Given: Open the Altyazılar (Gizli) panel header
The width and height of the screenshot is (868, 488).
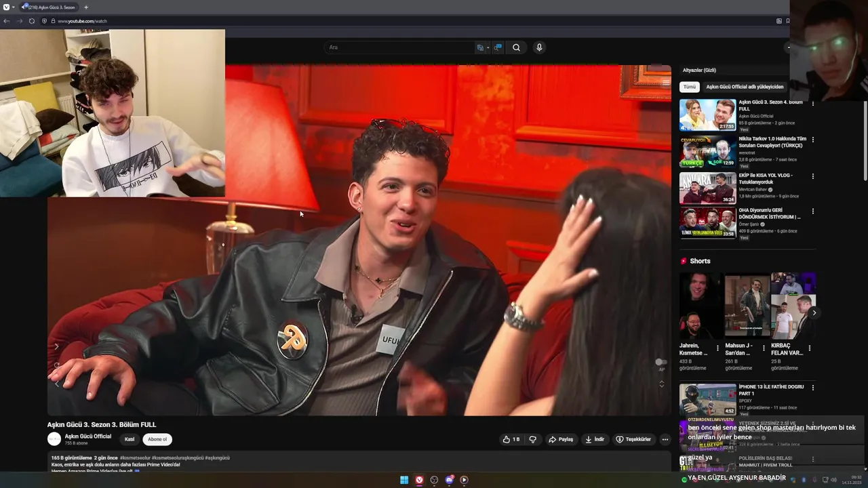Looking at the screenshot, I should pyautogui.click(x=699, y=70).
